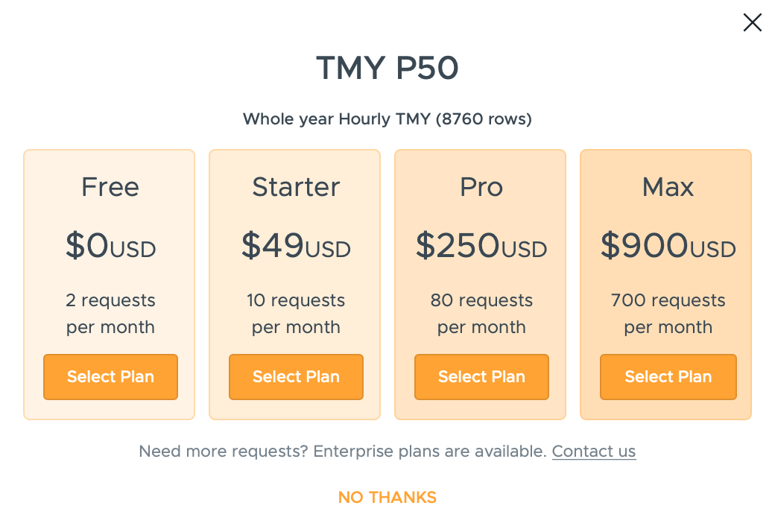Click the 80 requests per month text

click(x=481, y=314)
